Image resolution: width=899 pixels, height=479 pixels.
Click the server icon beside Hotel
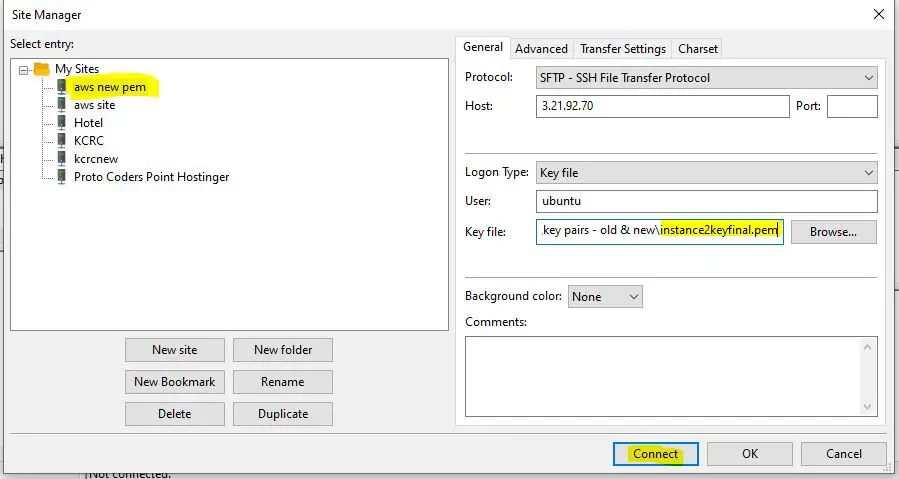pyautogui.click(x=62, y=123)
